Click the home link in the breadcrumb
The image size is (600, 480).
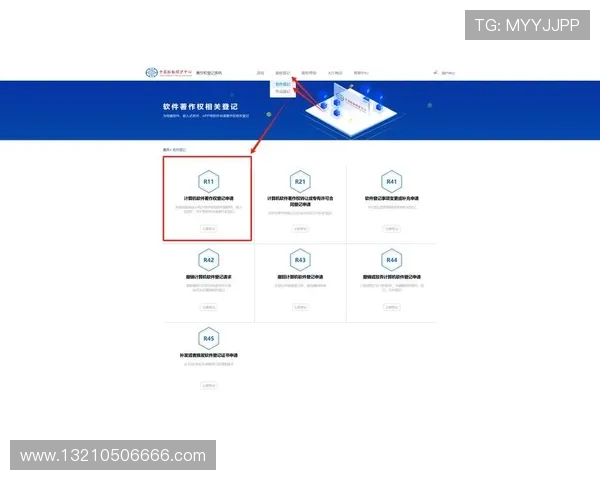point(166,150)
